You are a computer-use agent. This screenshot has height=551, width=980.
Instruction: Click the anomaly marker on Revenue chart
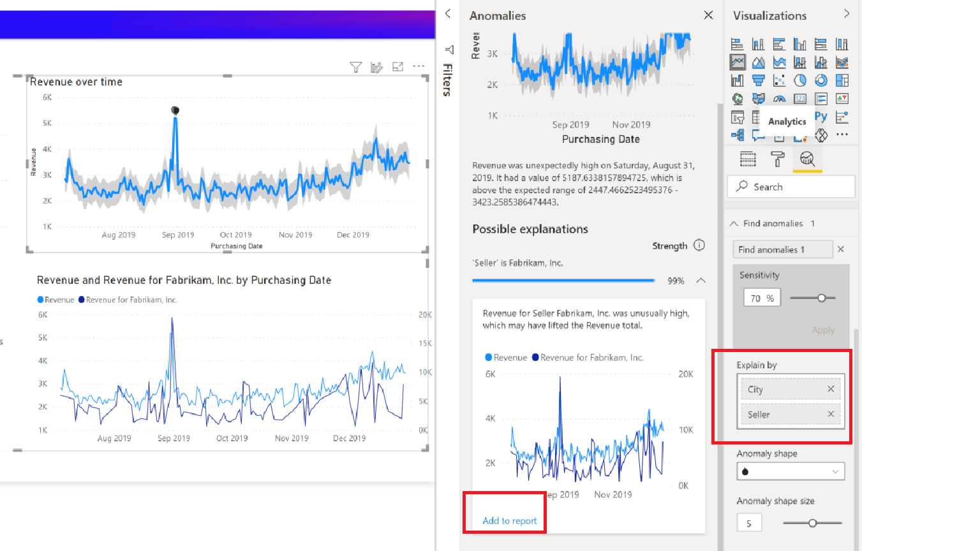(x=175, y=111)
